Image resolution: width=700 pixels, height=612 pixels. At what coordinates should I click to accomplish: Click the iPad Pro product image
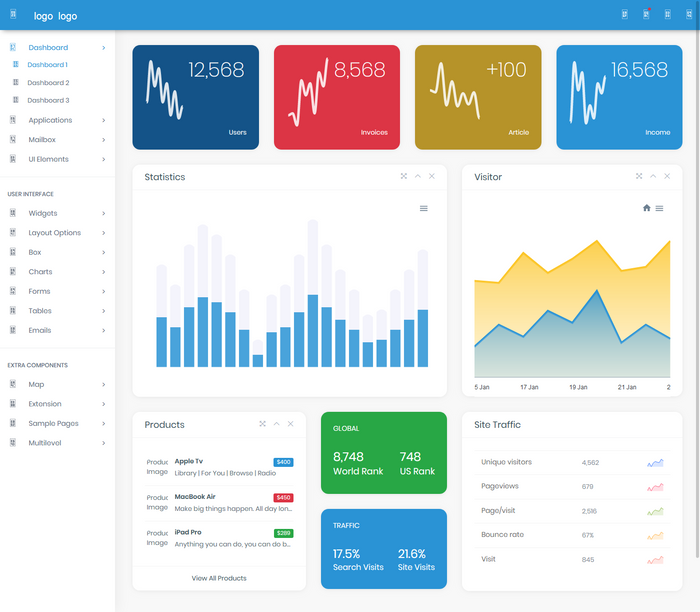click(x=157, y=538)
